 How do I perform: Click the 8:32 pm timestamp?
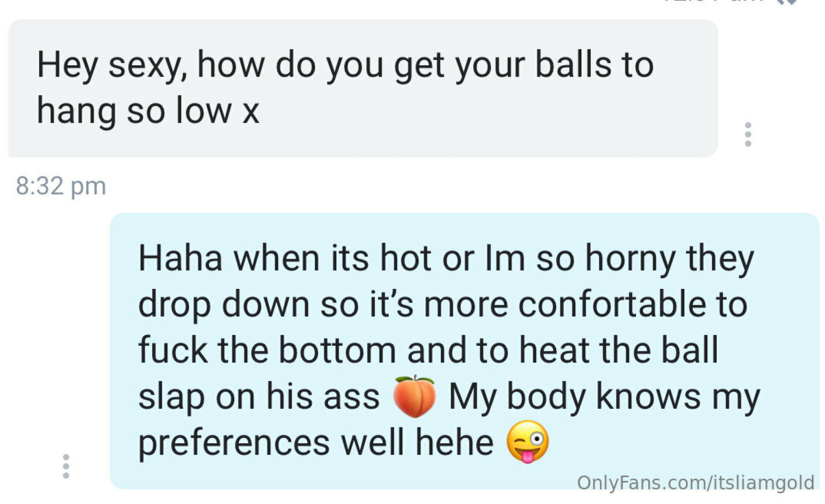(x=61, y=186)
